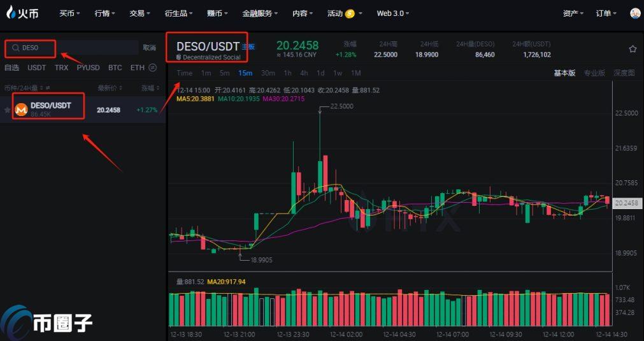Click the reward coin badge beside 活动
Viewport: 644px width, 341px height.
tap(350, 13)
